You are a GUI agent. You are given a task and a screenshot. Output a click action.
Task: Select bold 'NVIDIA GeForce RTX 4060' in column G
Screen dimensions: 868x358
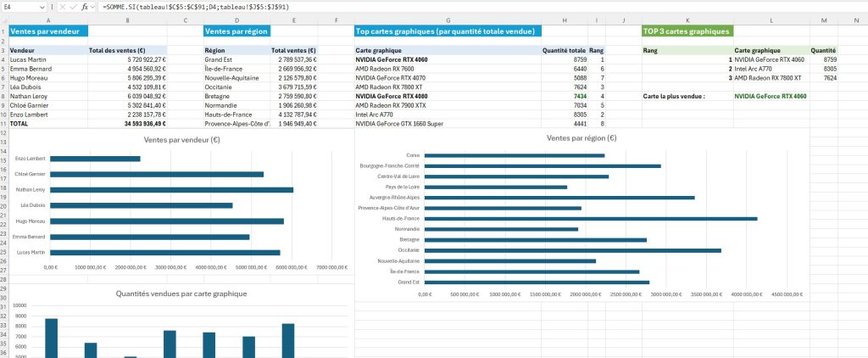(x=448, y=59)
